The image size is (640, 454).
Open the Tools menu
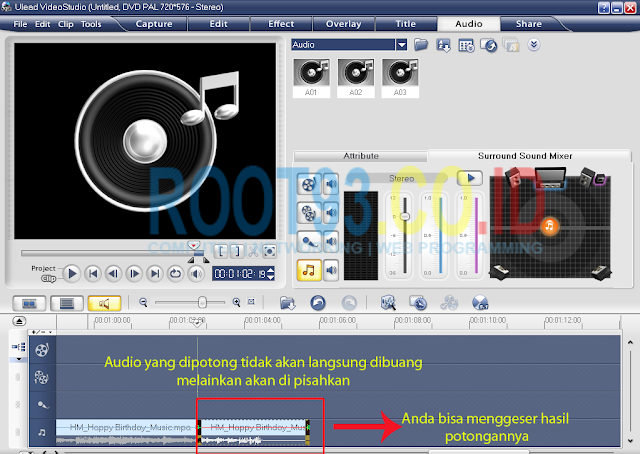pos(91,24)
